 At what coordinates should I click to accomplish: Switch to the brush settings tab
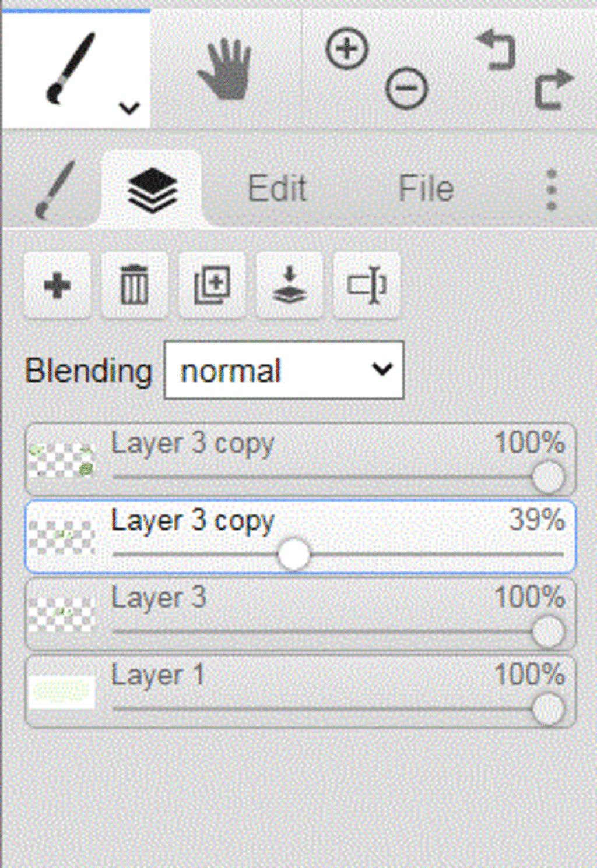tap(55, 190)
